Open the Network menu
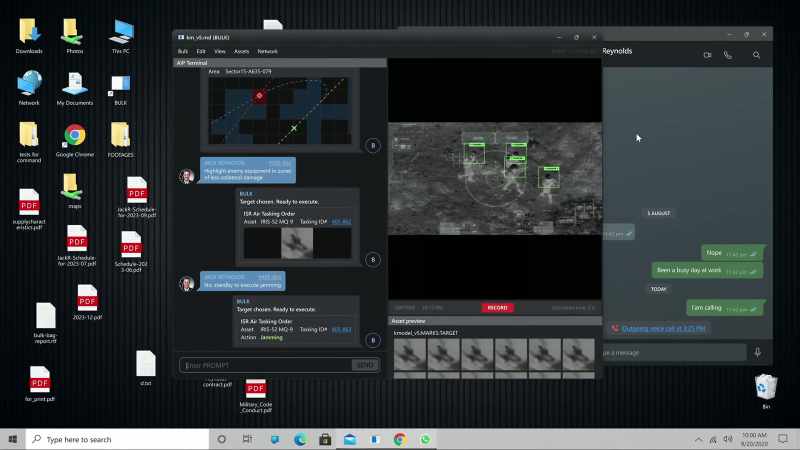800x450 pixels. [267, 52]
